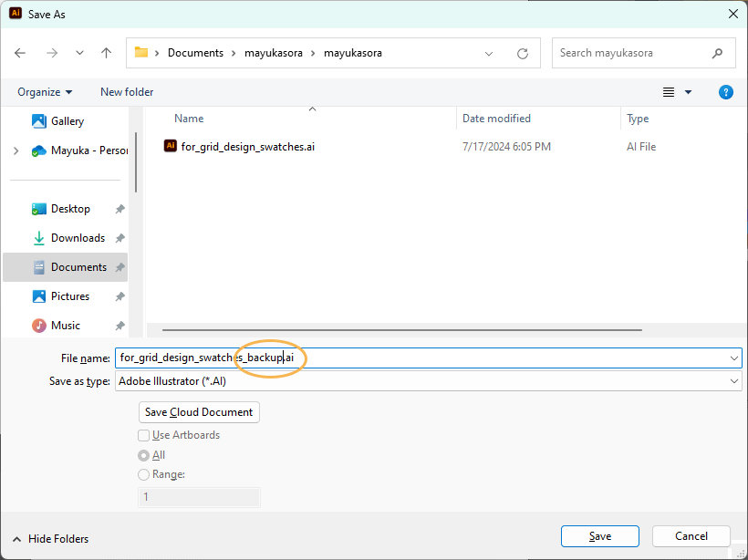Open Downloads folder in sidebar
The image size is (748, 560).
click(x=78, y=238)
